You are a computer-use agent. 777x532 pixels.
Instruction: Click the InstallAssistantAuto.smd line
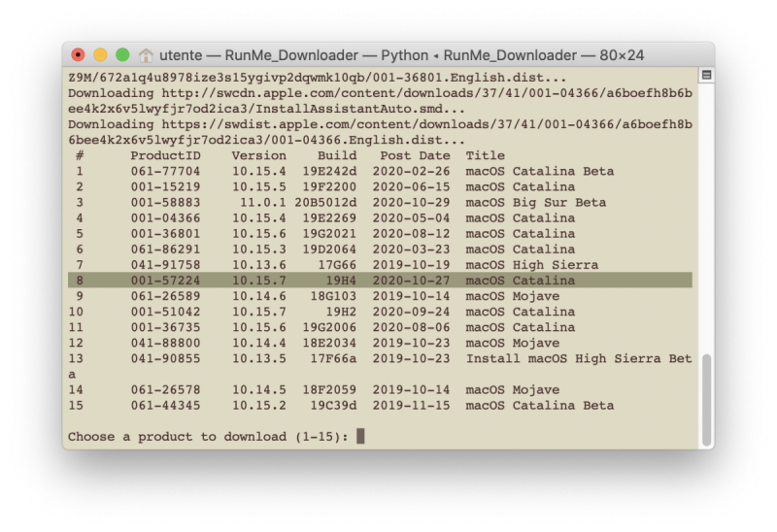click(266, 109)
